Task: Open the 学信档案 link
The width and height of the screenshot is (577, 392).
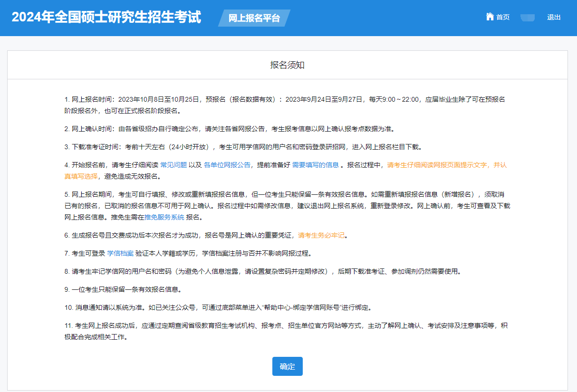Action: tap(120, 253)
